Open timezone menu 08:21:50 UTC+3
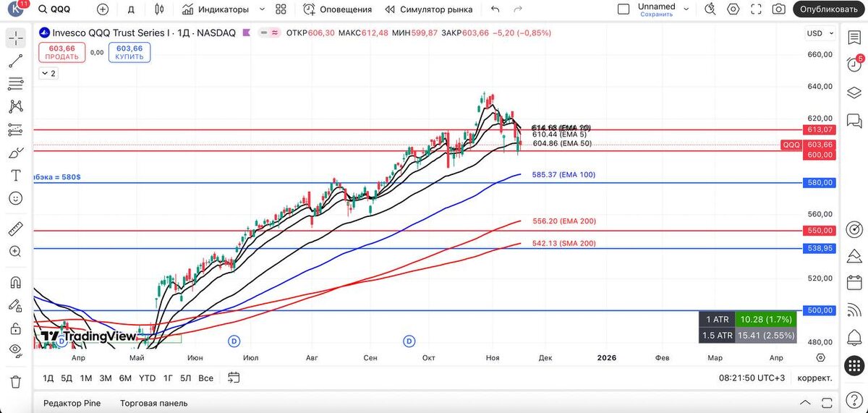868x413 pixels. coord(752,378)
